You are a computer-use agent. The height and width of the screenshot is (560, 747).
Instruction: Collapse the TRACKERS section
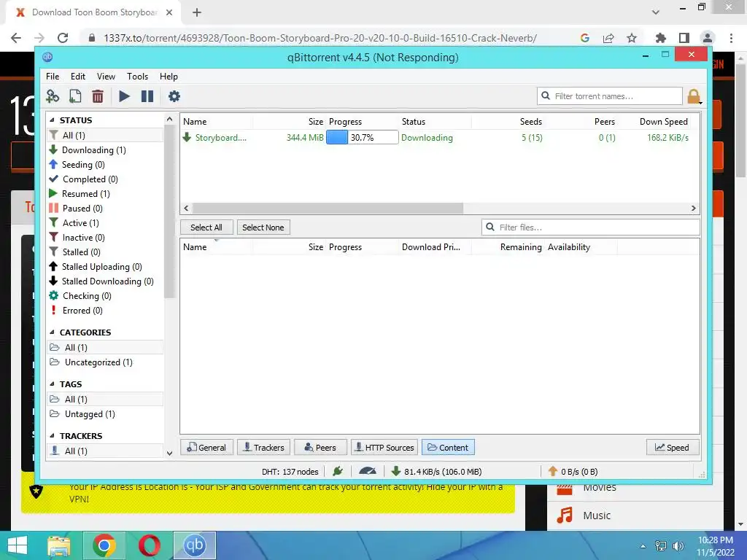click(x=53, y=436)
